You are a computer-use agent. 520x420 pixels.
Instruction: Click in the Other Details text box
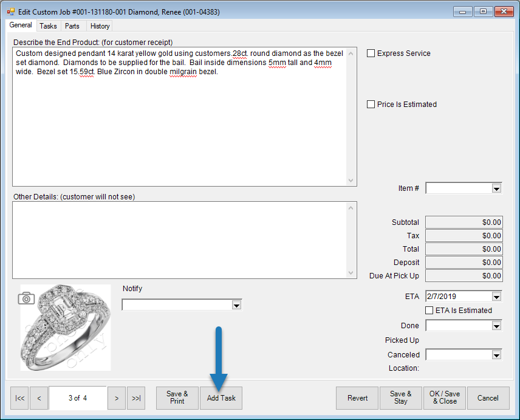[x=179, y=239]
